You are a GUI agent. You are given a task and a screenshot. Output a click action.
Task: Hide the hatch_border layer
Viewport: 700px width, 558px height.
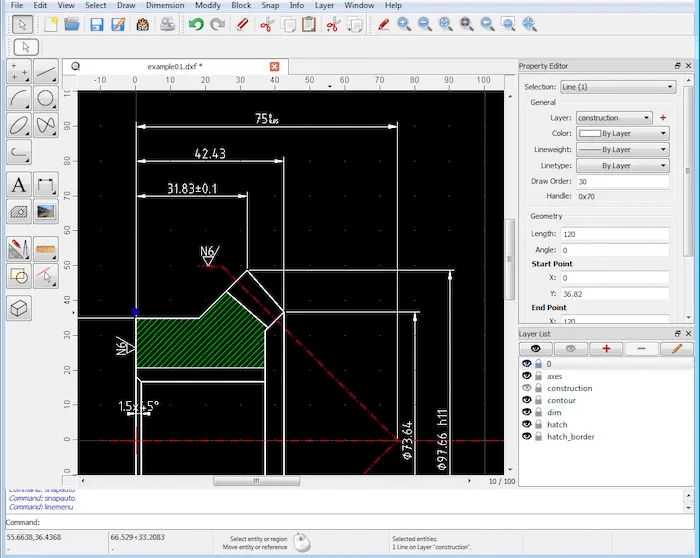pos(527,436)
